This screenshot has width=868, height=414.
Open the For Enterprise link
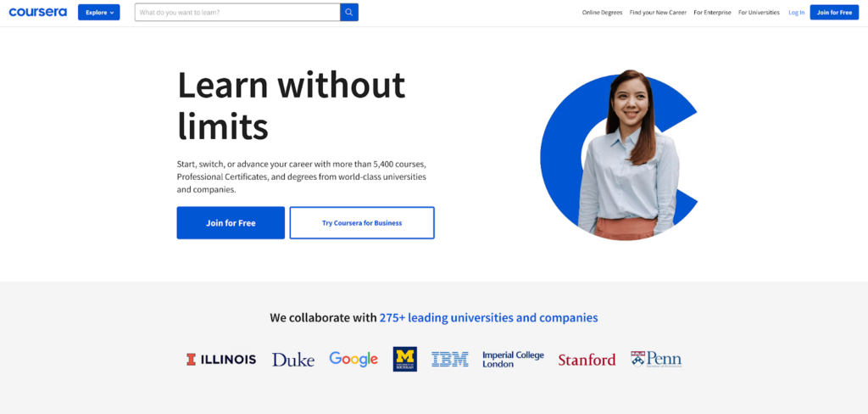tap(712, 12)
